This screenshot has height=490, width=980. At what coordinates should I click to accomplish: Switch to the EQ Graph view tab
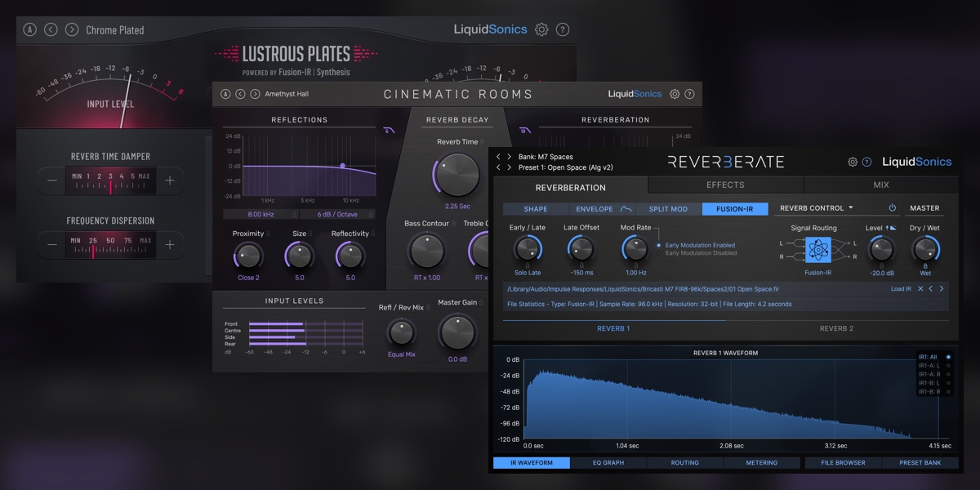[608, 463]
